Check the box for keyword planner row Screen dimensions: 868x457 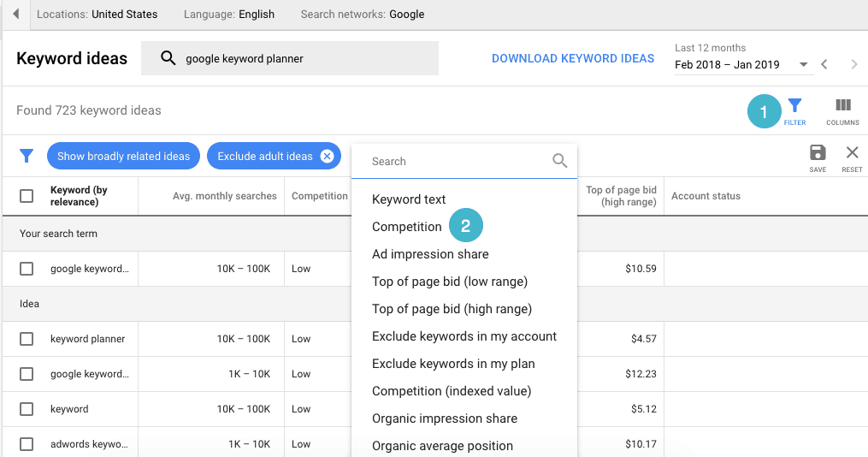[x=27, y=339]
